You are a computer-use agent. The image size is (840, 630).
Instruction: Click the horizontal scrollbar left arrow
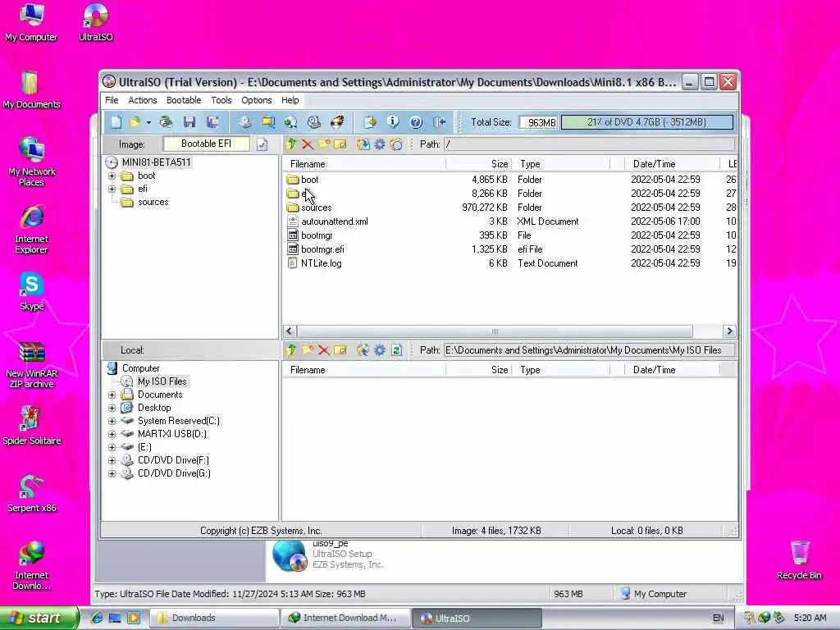(x=290, y=331)
